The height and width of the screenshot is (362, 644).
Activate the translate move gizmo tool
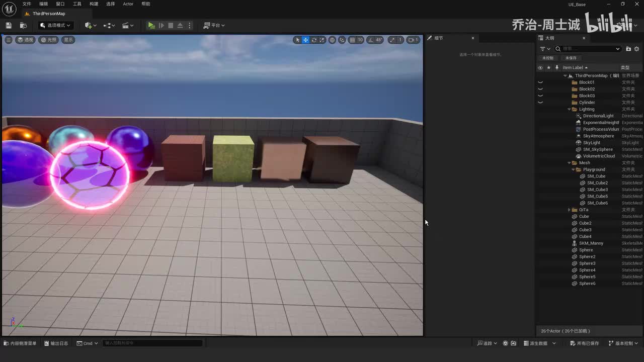pyautogui.click(x=305, y=40)
